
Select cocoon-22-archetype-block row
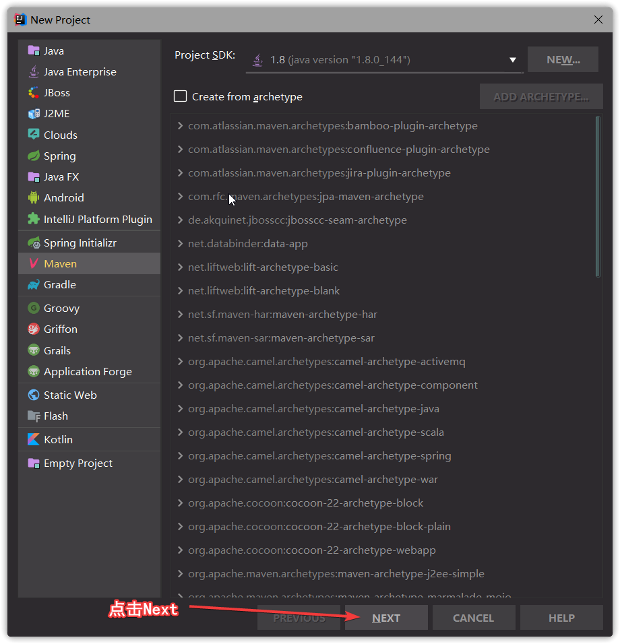point(386,503)
